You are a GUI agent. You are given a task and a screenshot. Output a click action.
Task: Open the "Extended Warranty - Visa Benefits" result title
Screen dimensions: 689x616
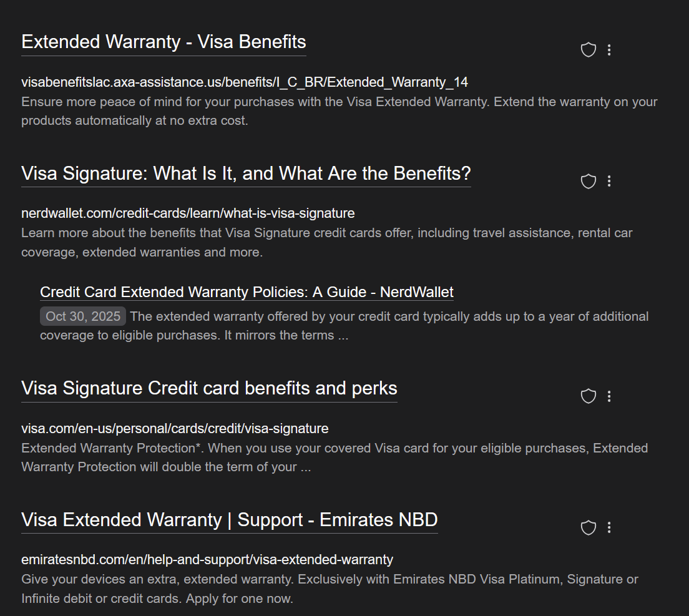click(164, 42)
